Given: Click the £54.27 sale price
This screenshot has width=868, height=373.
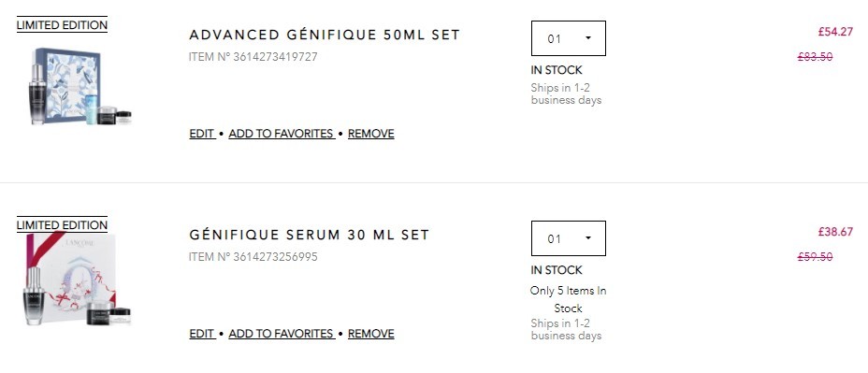Looking at the screenshot, I should click(835, 32).
